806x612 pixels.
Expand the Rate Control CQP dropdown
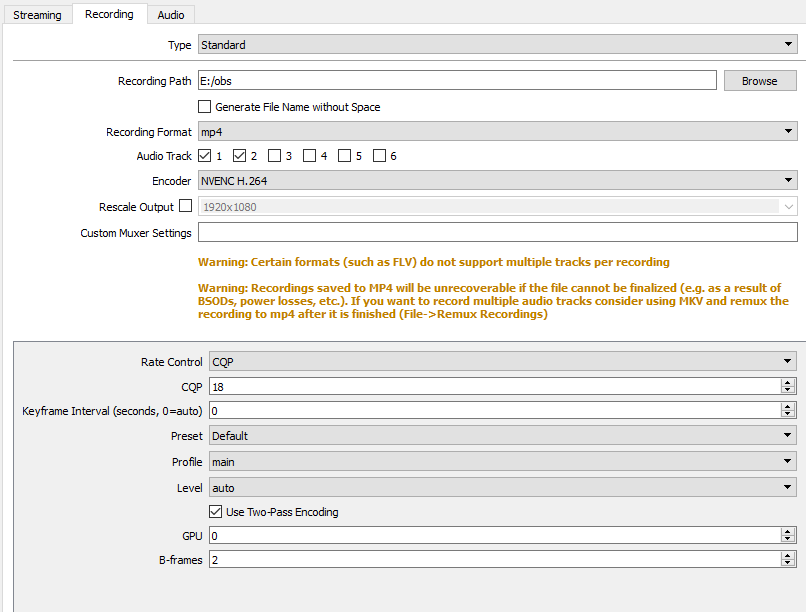[503, 361]
